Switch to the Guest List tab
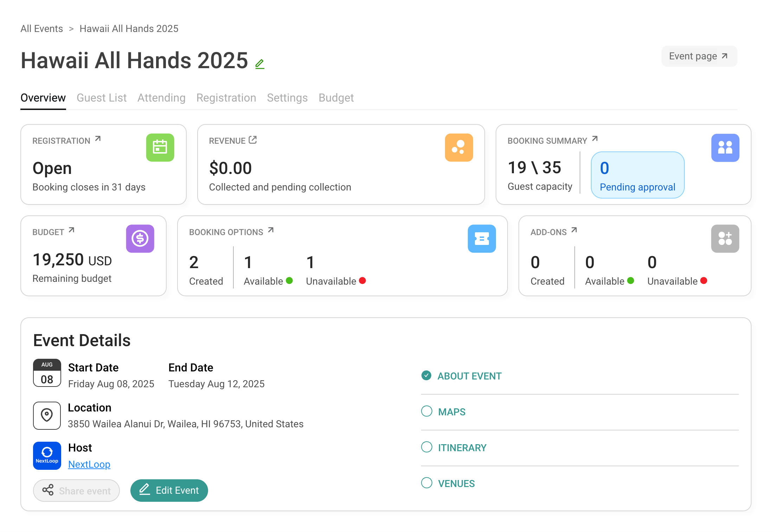Viewport: 774px width, 532px height. pyautogui.click(x=102, y=98)
